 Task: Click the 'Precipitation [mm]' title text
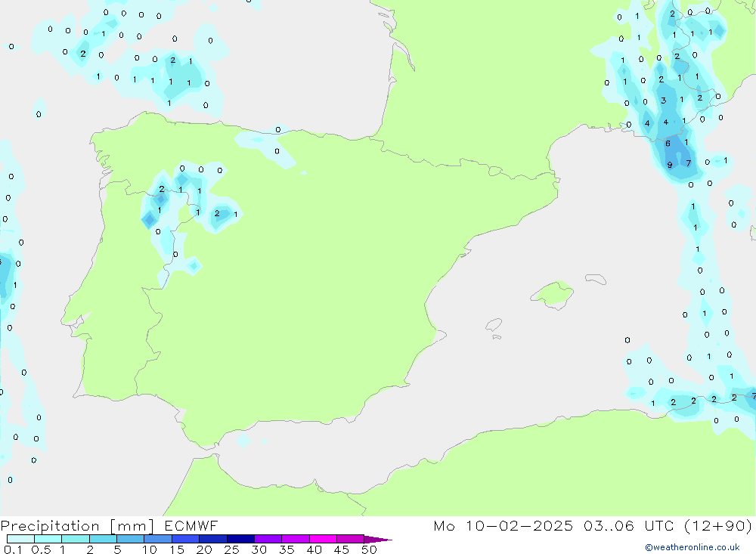77,526
